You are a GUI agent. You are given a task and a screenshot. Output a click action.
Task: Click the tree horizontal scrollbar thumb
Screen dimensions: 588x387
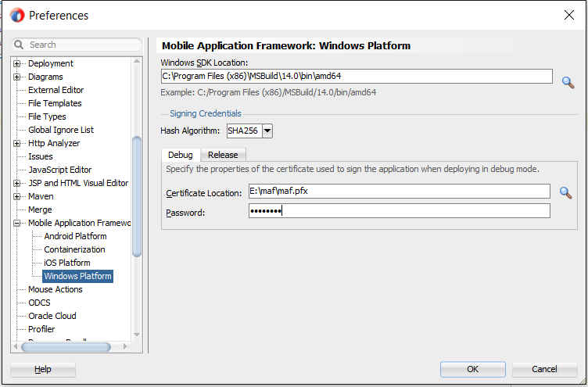66,347
